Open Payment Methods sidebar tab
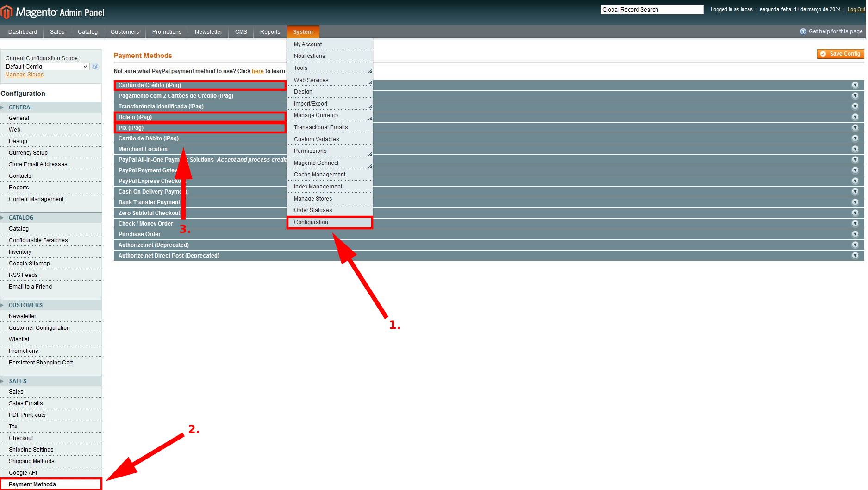 pos(51,484)
